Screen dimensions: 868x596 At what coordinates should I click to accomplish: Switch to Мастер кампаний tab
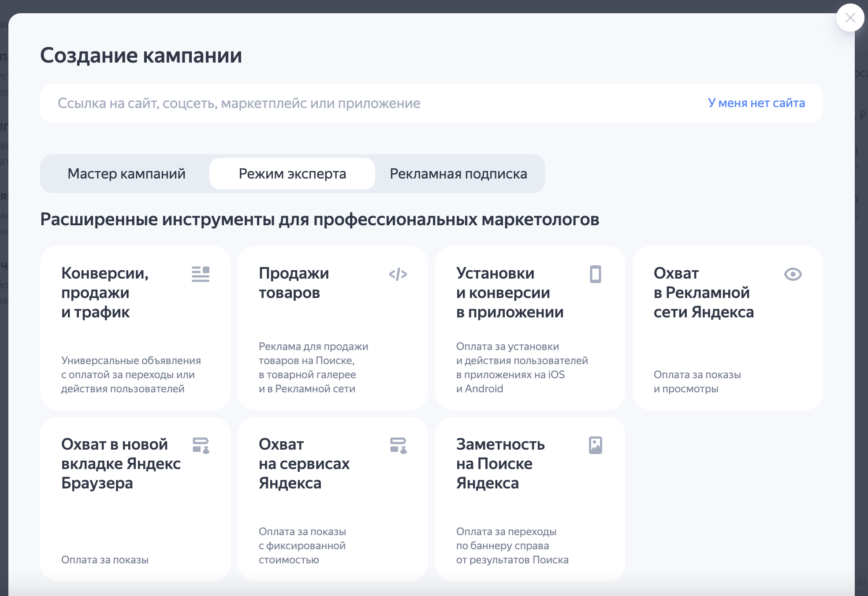[x=127, y=174]
